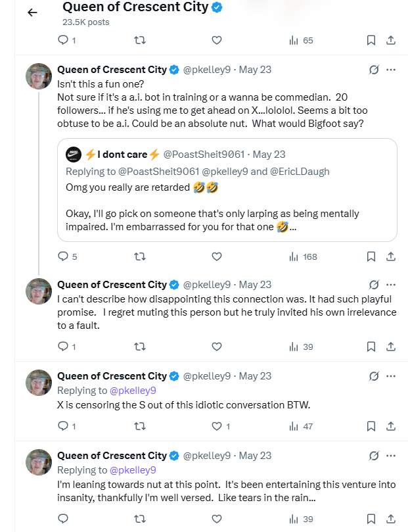Viewport: 408px width, 532px height.
Task: Open Grok icon on "X is censoring" post
Action: (374, 376)
